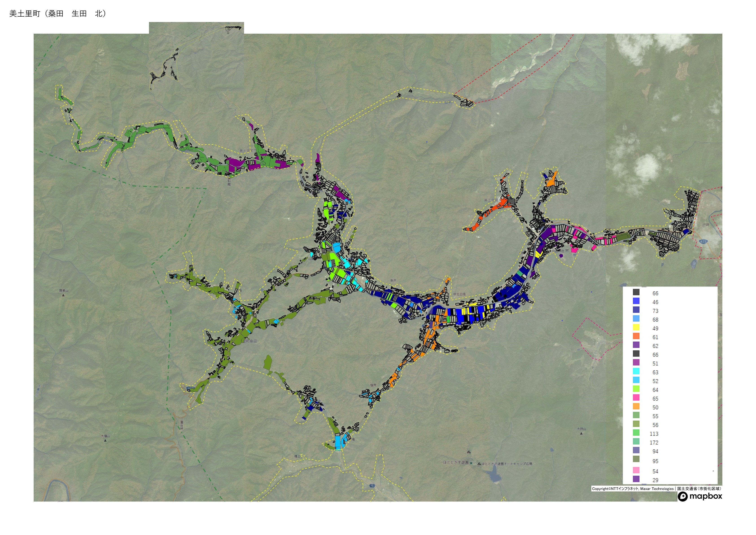756x535 pixels.
Task: Click the 鷹巣山 mountain peak marker
Action: (63, 295)
